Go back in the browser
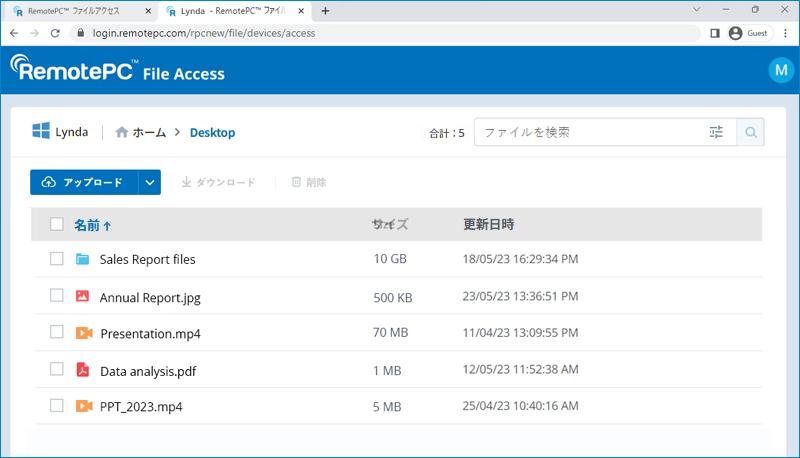Screen dimensions: 800x458 click(x=14, y=33)
